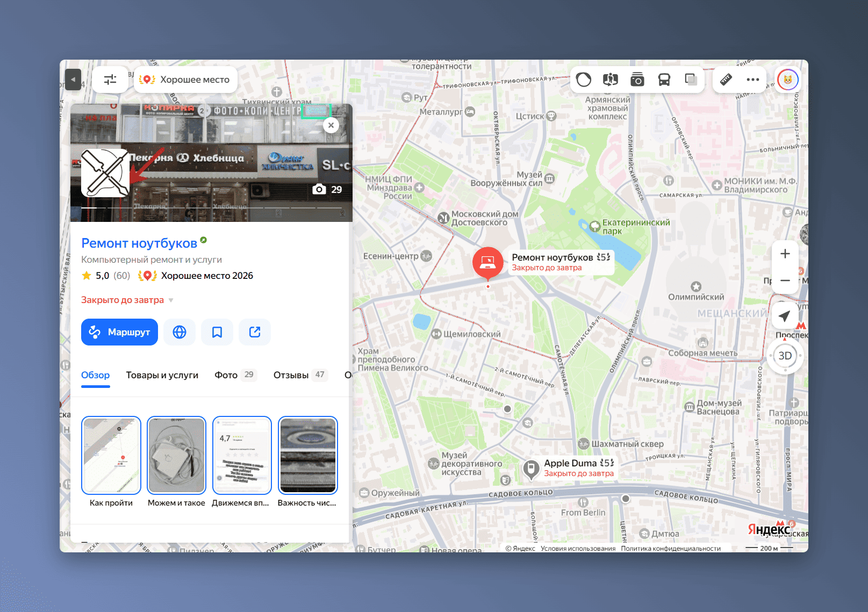Image resolution: width=868 pixels, height=612 pixels.
Task: Open the 'Ремонт ноутбуков' title link
Action: [x=139, y=243]
